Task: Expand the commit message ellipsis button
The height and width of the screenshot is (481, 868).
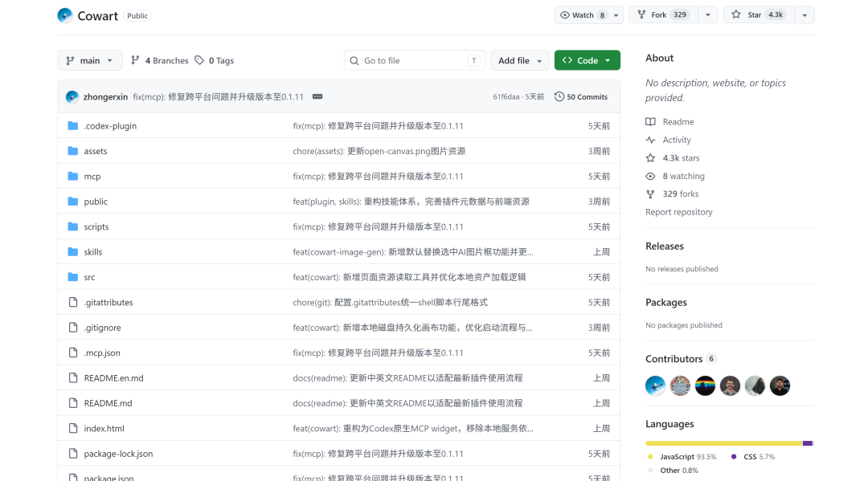Action: (x=317, y=96)
